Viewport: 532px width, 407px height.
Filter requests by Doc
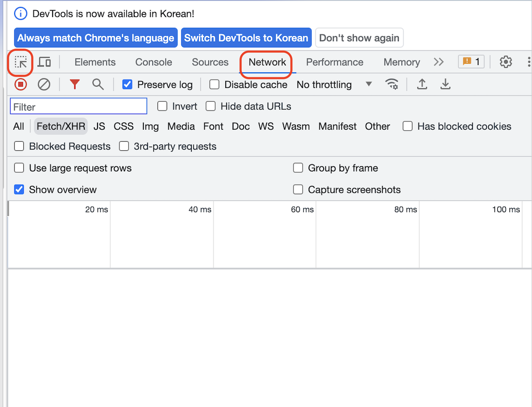pyautogui.click(x=241, y=126)
